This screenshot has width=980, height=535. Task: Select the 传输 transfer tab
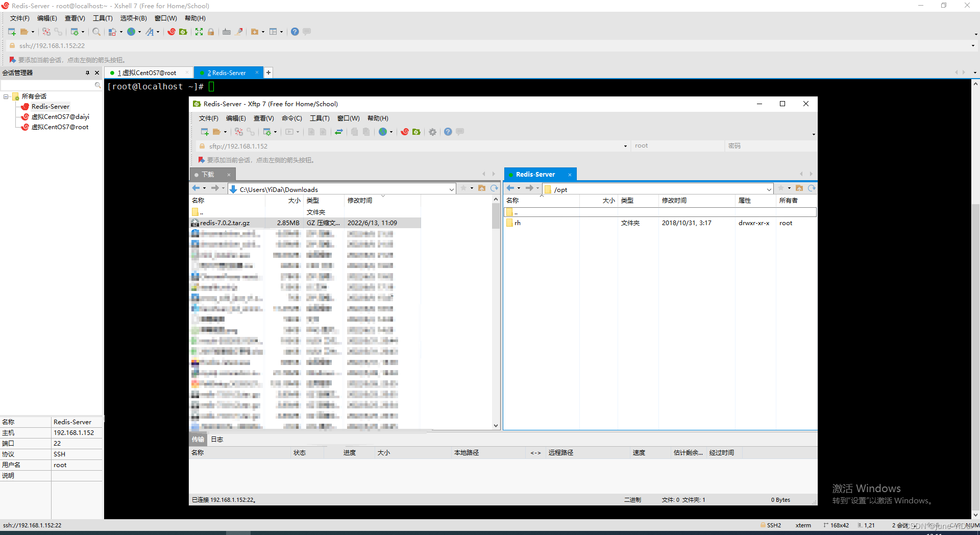coord(198,440)
